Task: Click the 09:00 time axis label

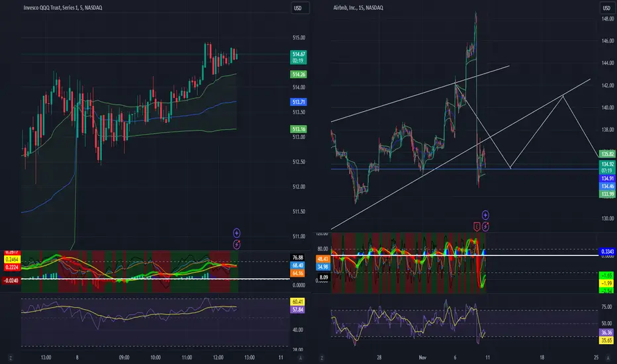Action: [124, 357]
